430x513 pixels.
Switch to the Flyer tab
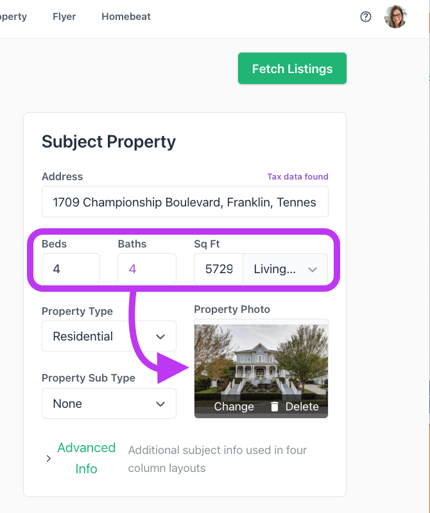point(64,17)
